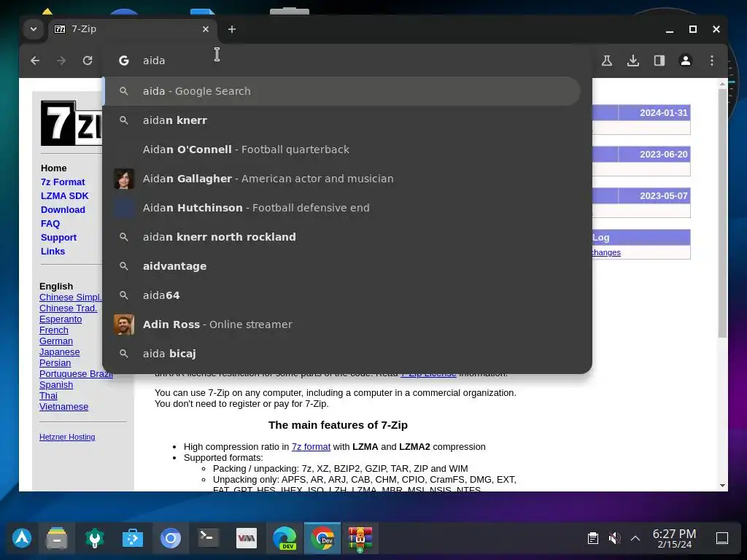Screen dimensions: 747x560
Task: Switch language to Spanish
Action: (x=55, y=385)
